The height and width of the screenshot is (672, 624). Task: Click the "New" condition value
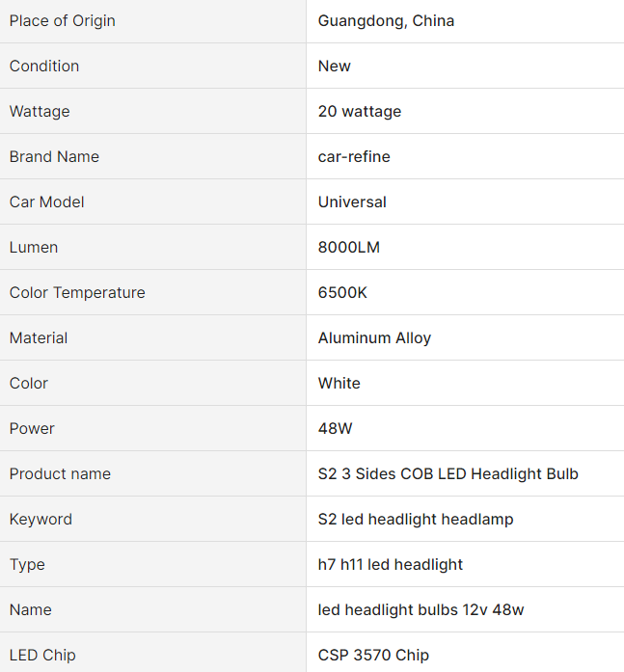334,66
